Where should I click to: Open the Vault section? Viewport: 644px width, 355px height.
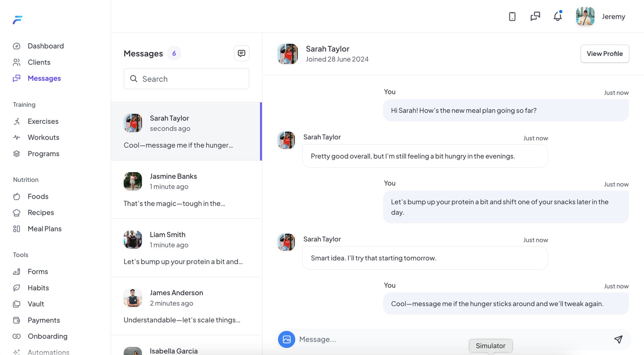tap(36, 304)
